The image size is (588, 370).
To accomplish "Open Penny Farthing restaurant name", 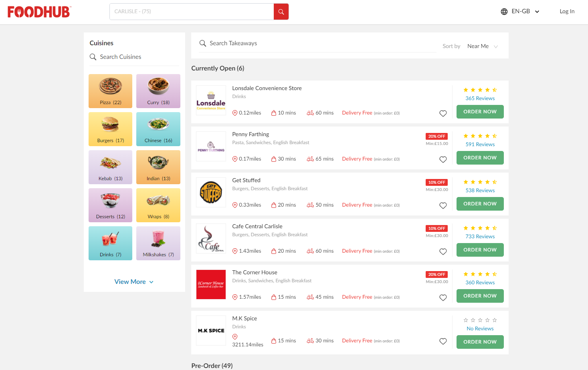I will [251, 135].
